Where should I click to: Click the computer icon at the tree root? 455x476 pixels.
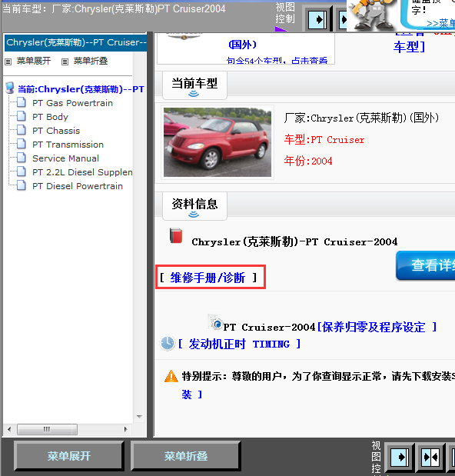(10, 88)
